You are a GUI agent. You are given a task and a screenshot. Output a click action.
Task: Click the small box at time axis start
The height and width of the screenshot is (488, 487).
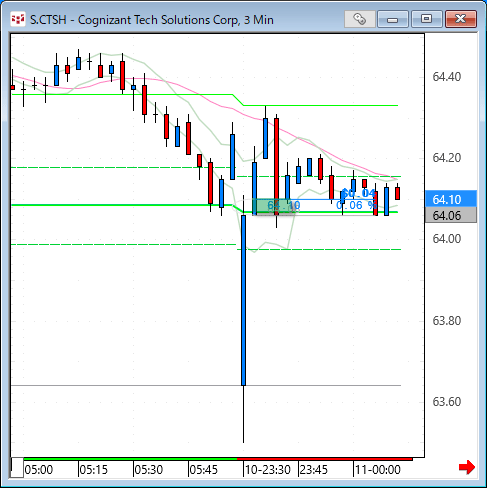click(17, 468)
